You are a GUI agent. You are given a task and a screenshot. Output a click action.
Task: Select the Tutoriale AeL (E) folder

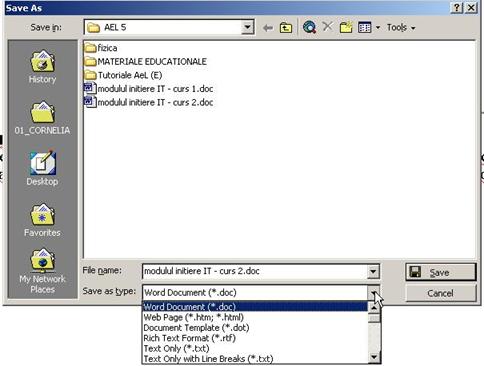click(123, 75)
